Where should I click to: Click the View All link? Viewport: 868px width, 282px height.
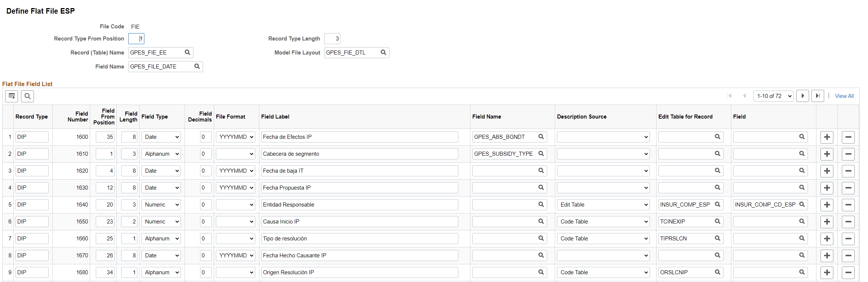[x=844, y=96]
